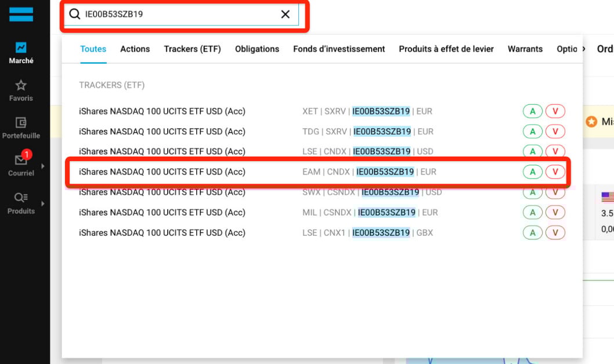614x364 pixels.
Task: Switch to the Trackers (ETF) tab
Action: 192,49
